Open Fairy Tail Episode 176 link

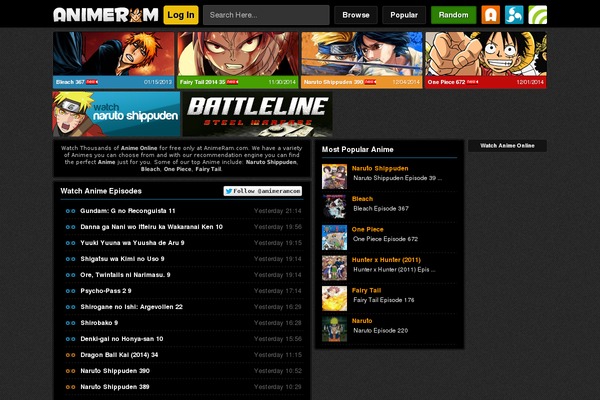coord(384,300)
